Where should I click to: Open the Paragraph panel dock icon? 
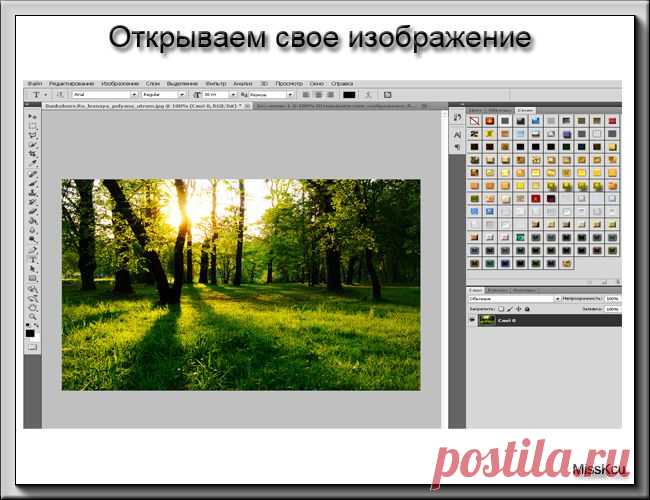click(x=457, y=147)
